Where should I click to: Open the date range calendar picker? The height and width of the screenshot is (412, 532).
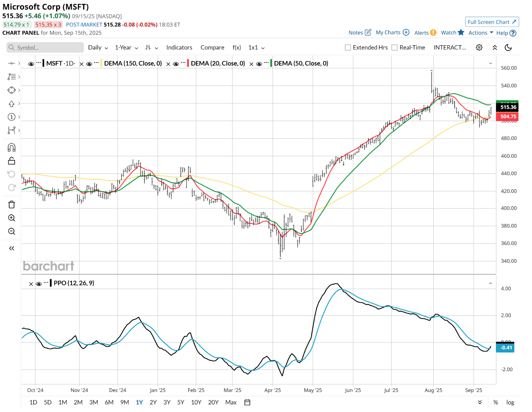pos(247,402)
